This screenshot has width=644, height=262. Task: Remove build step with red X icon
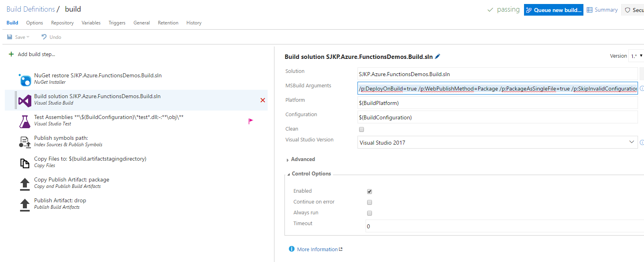coord(263,100)
